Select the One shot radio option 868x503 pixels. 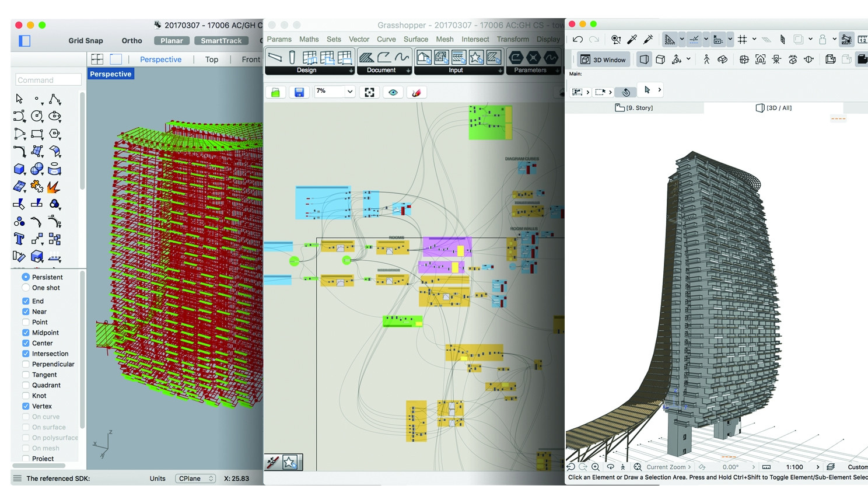tap(26, 288)
